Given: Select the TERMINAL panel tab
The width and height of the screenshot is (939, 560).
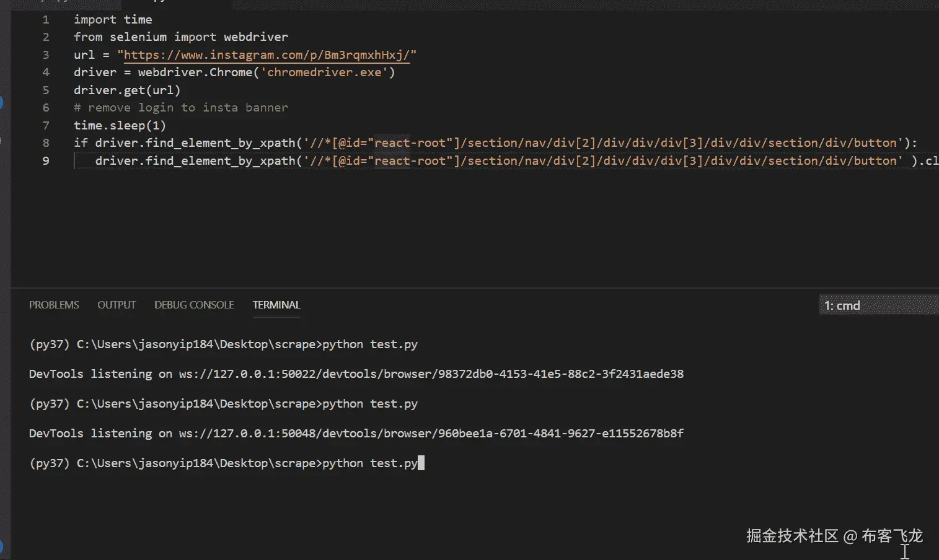Looking at the screenshot, I should click(276, 305).
